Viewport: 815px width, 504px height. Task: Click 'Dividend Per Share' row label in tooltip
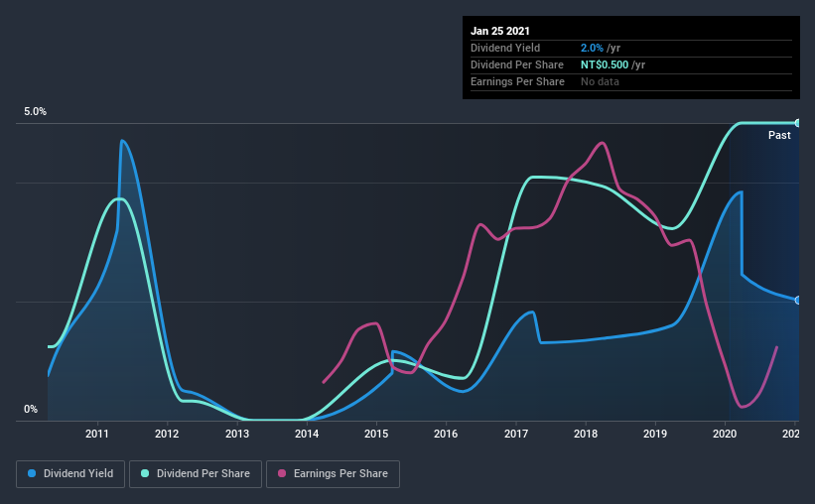click(x=516, y=64)
